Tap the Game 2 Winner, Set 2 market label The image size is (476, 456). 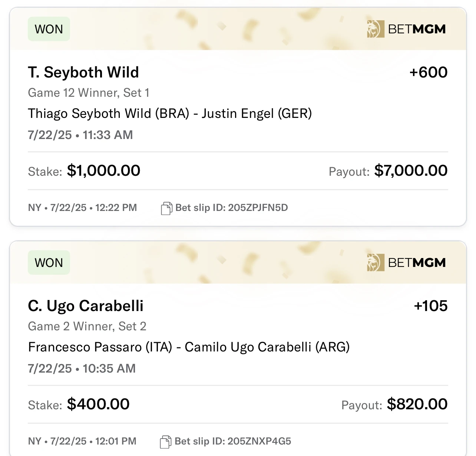click(87, 326)
